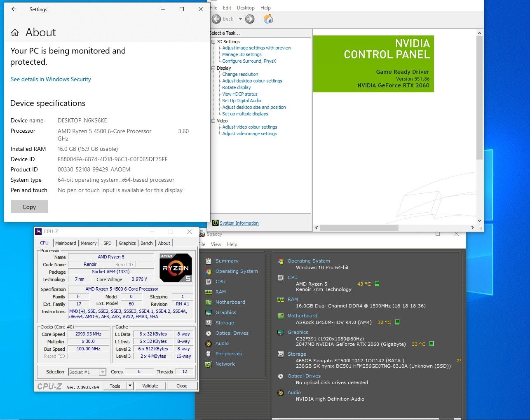Click the Audio icon in Speccy sidebar

pos(209,343)
